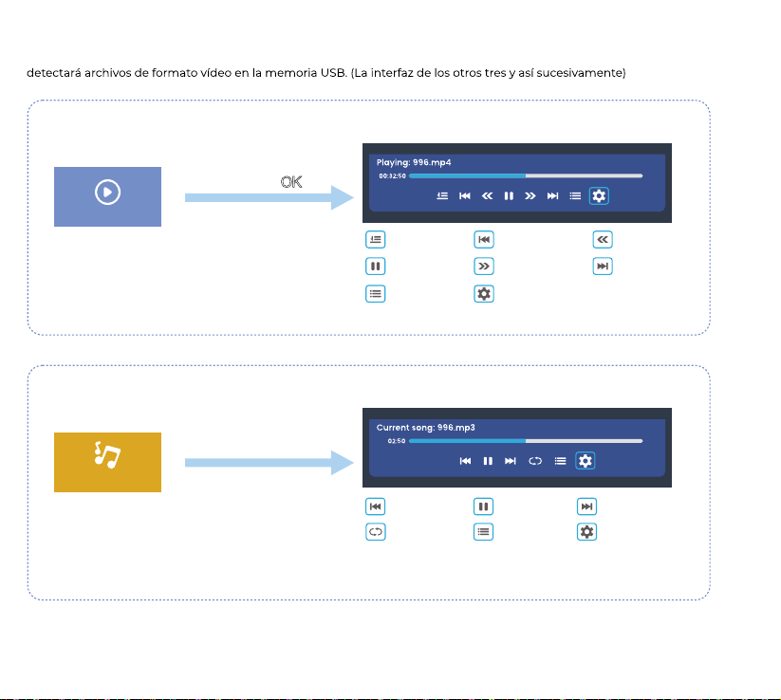The image size is (781, 700).
Task: Click next-track icon in the 996.mp3 player bar
Action: click(x=510, y=461)
